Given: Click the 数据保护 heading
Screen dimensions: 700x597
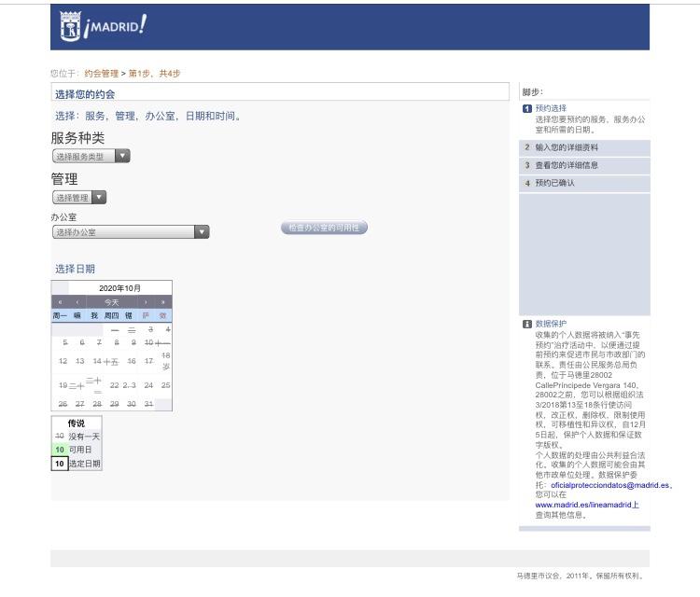Looking at the screenshot, I should (x=551, y=324).
